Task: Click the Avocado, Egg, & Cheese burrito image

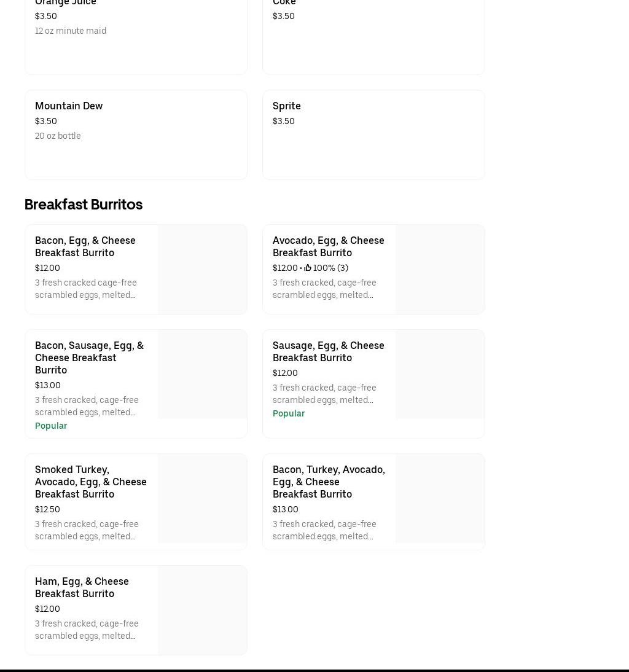Action: pyautogui.click(x=440, y=269)
